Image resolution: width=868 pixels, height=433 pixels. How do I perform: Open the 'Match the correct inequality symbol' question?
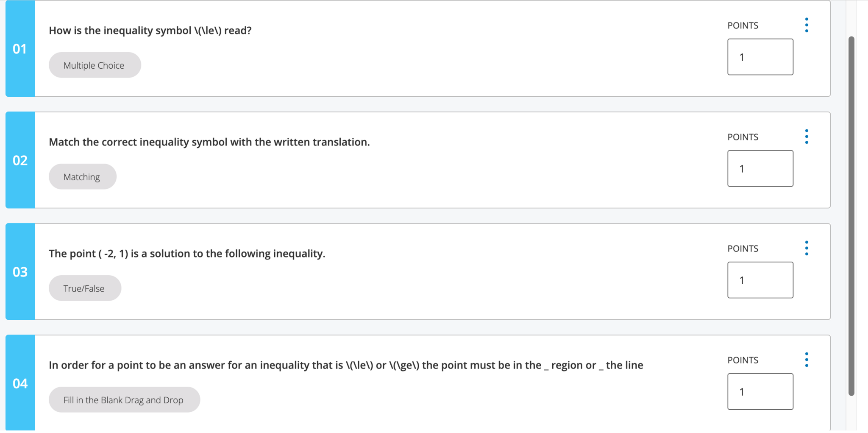click(x=209, y=142)
